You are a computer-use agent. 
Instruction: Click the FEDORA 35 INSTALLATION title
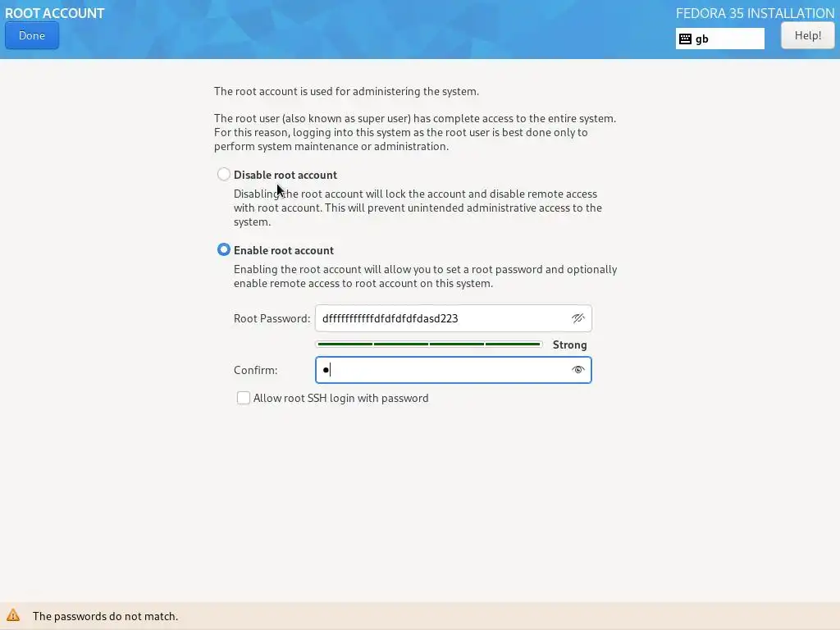pos(755,13)
